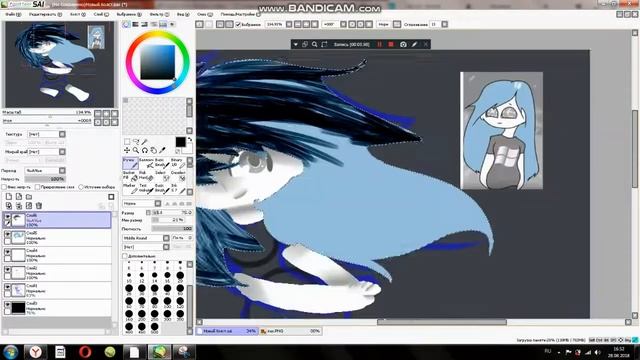This screenshot has width=640, height=360.
Task: Open the stabilizer value dropdown
Action: [439, 24]
